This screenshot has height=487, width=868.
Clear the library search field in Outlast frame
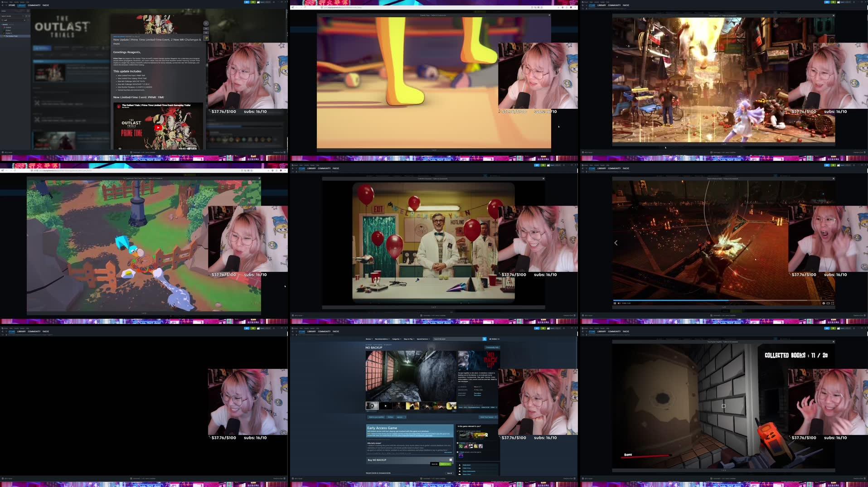click(x=24, y=20)
